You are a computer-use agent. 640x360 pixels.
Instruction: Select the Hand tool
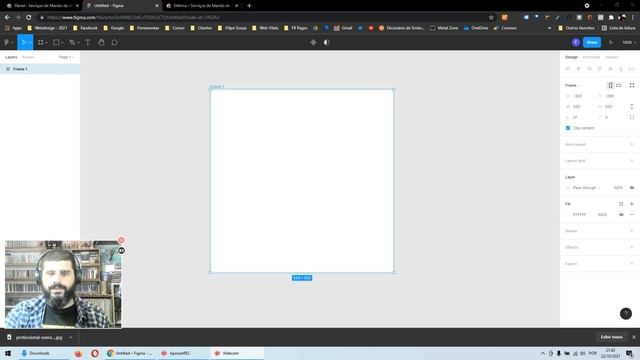(x=101, y=42)
